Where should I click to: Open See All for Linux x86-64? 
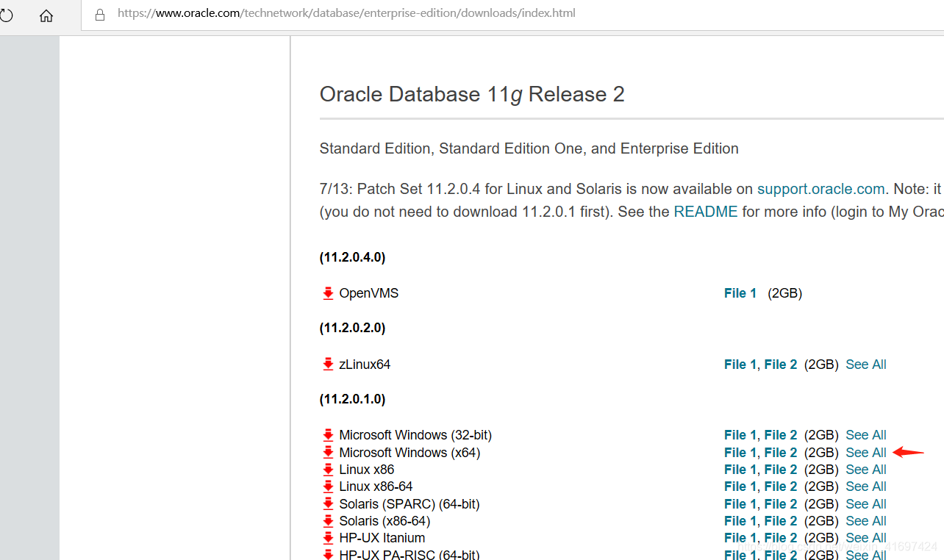pos(866,487)
